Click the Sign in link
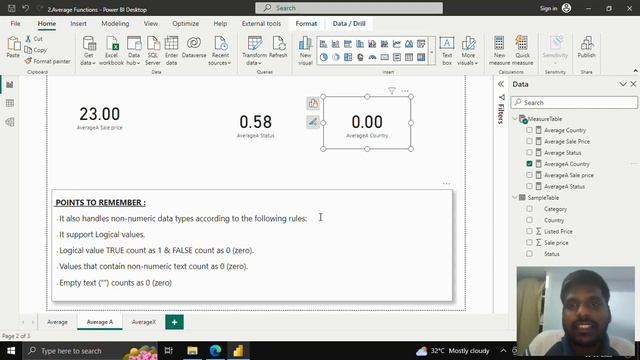Viewport: 640px width, 360px height. (x=548, y=8)
